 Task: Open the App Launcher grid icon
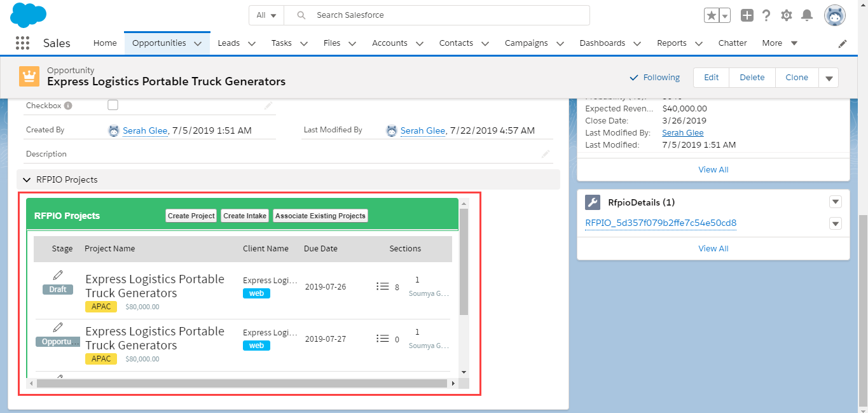tap(22, 43)
